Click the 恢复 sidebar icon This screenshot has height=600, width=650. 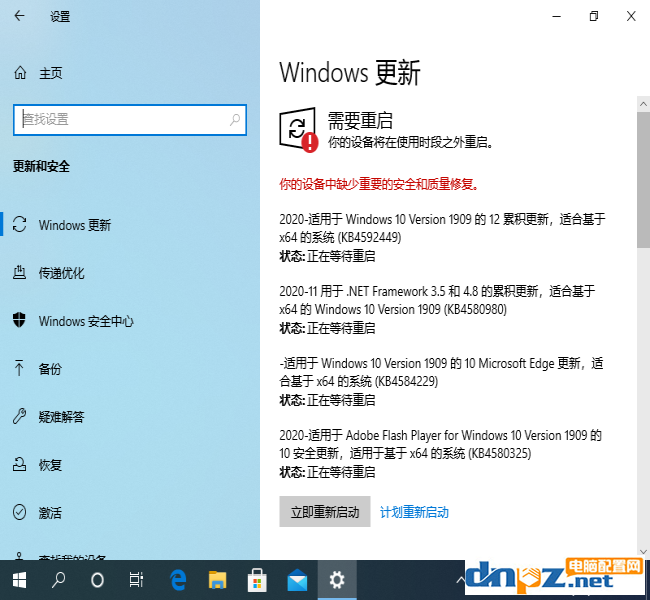[x=19, y=464]
